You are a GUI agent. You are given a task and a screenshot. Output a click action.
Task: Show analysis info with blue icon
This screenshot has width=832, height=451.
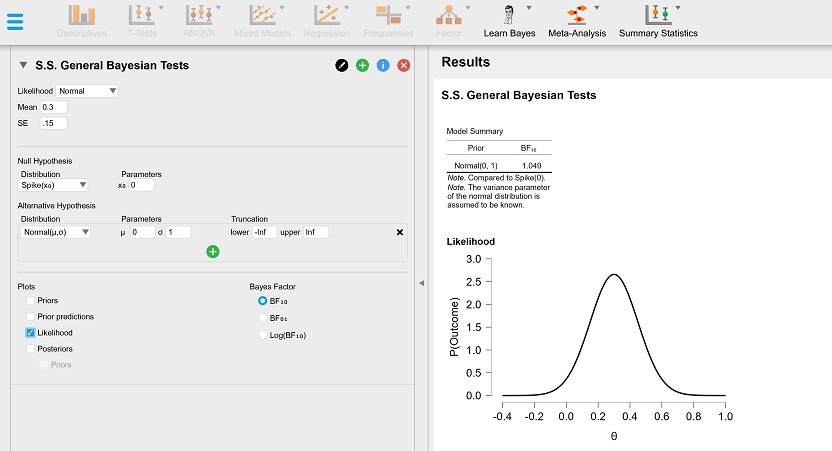tap(383, 65)
